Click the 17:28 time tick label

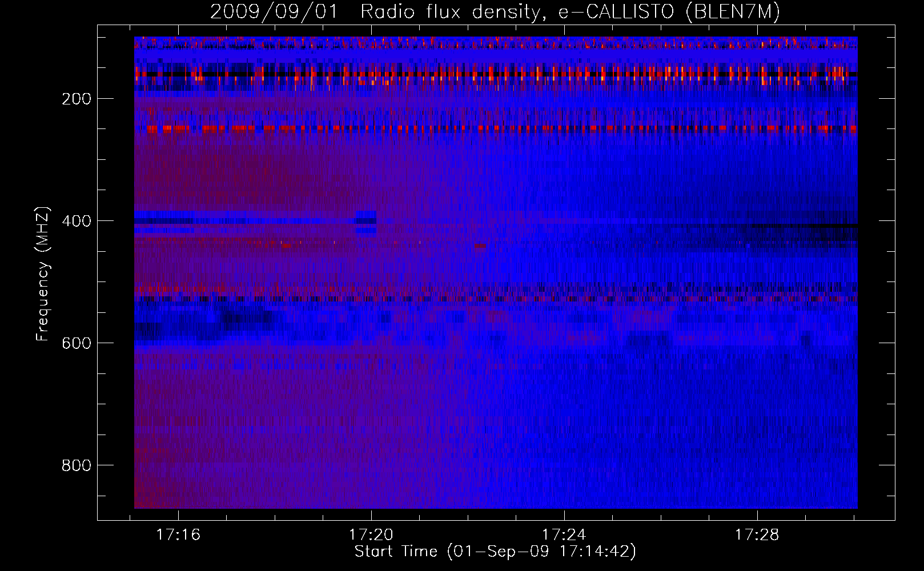pyautogui.click(x=757, y=535)
